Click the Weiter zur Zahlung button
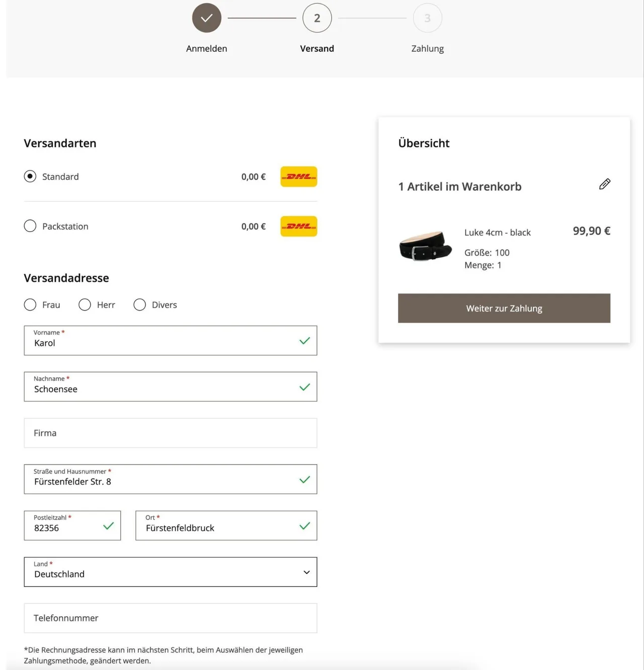Image resolution: width=644 pixels, height=670 pixels. 504,308
